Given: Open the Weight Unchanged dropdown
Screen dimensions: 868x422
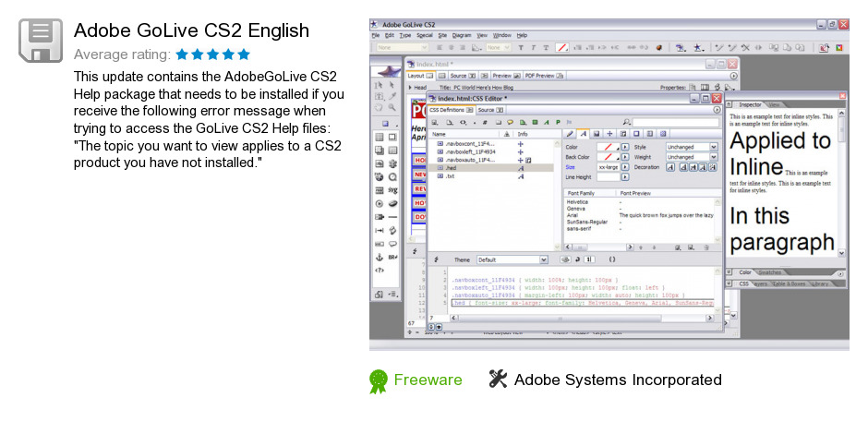Looking at the screenshot, I should 692,157.
